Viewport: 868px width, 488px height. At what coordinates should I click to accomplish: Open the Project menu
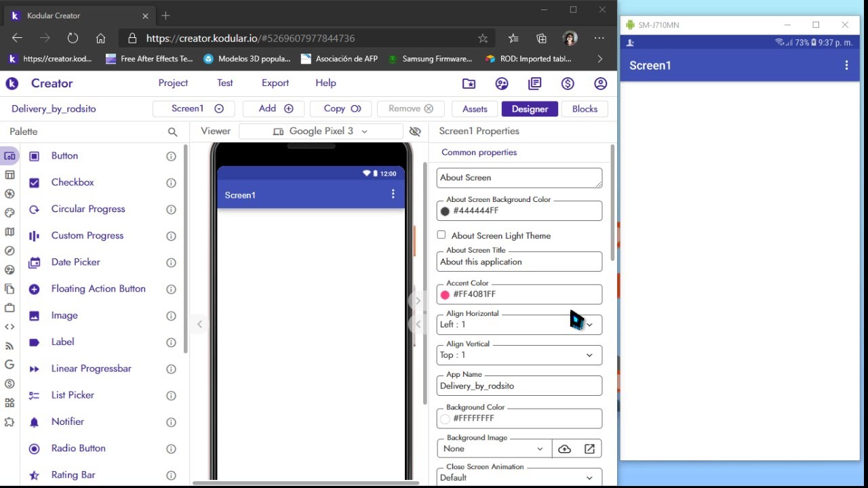click(x=173, y=83)
